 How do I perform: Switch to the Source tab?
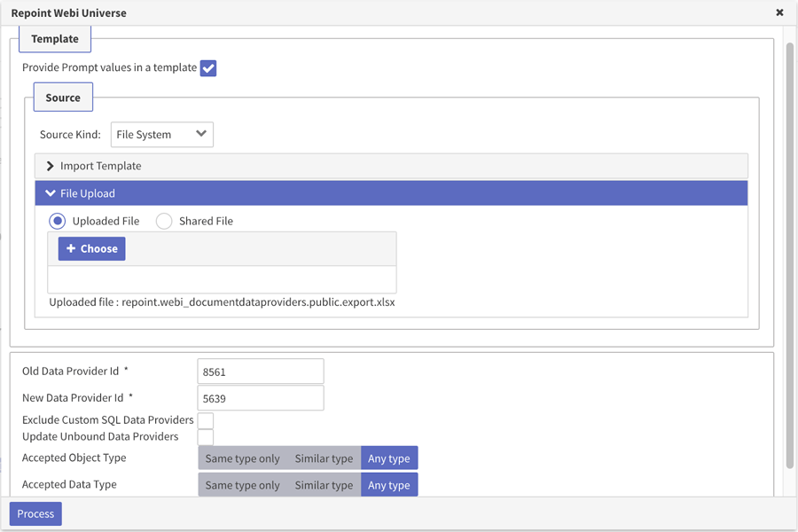(x=62, y=98)
